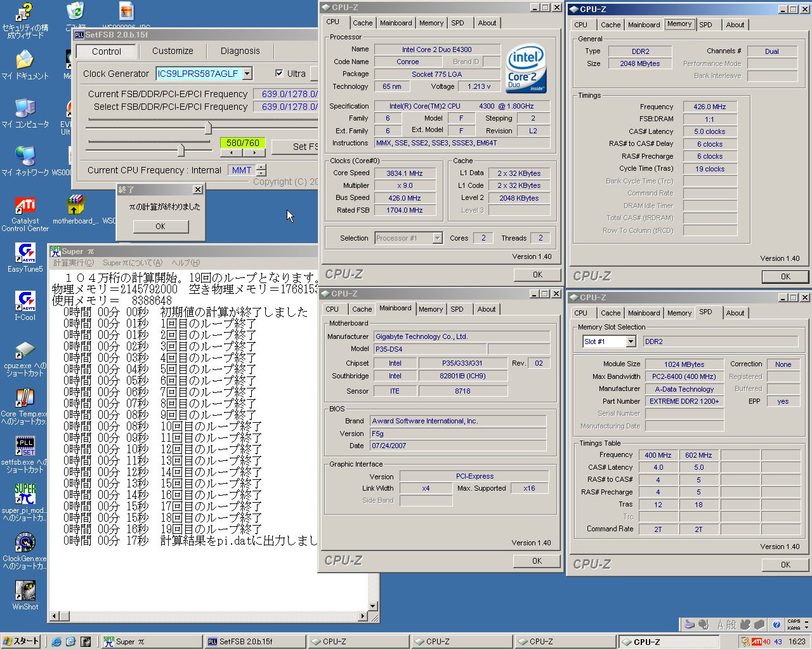Open the Cache tab in CPU window
The width and height of the screenshot is (812, 650).
pos(362,23)
